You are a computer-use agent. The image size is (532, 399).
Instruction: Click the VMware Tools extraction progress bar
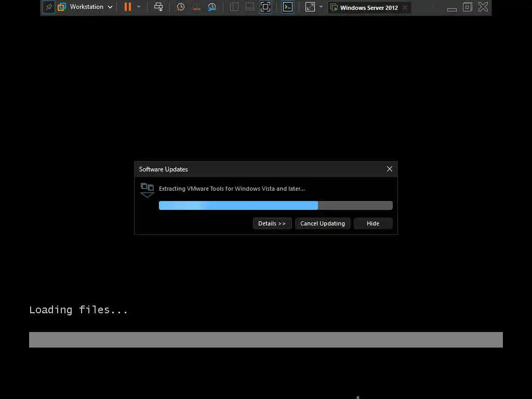tap(275, 205)
